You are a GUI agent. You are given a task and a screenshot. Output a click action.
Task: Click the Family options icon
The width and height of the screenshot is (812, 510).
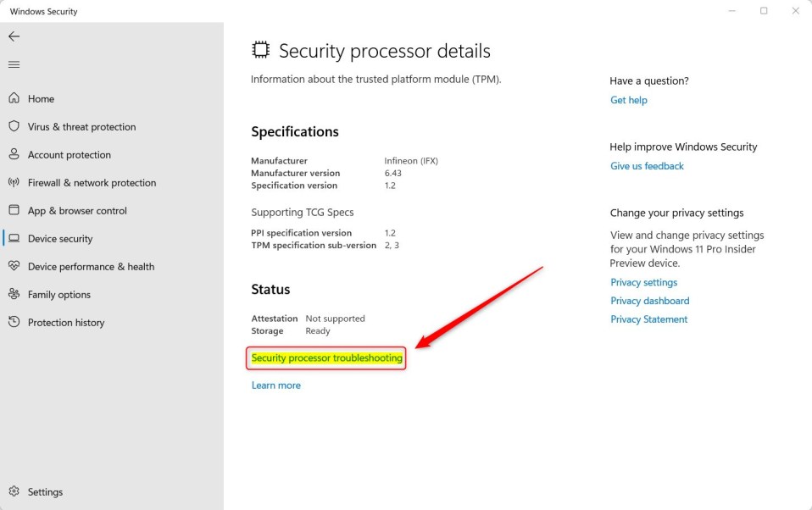15,294
